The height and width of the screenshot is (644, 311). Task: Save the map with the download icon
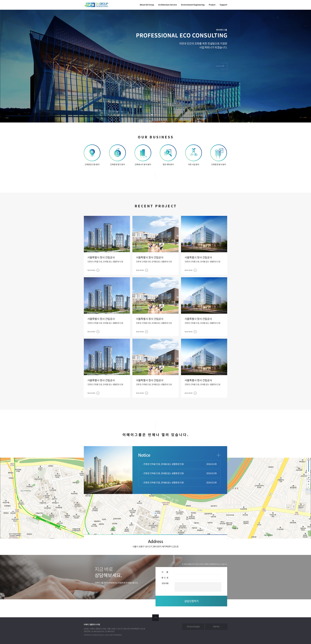pyautogui.click(x=308, y=484)
